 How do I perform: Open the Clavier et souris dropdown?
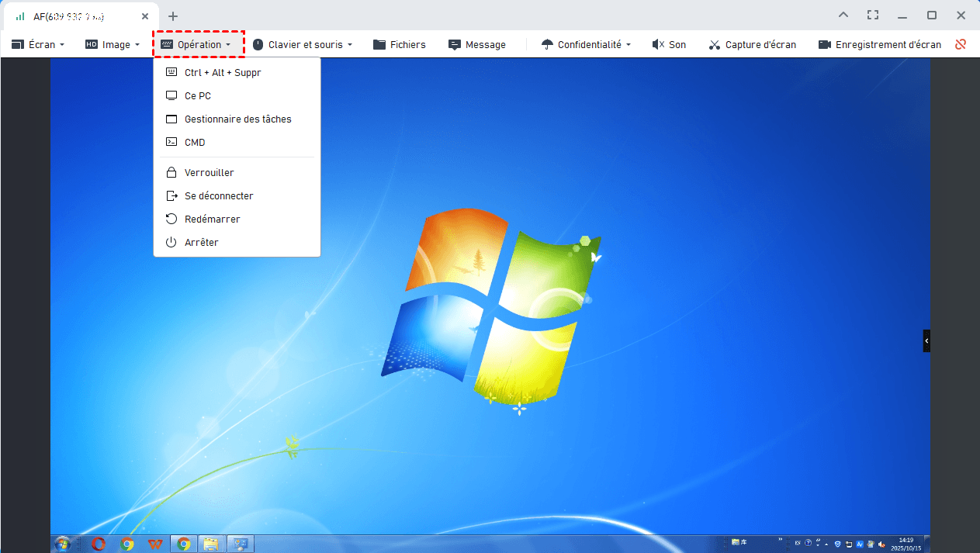pyautogui.click(x=302, y=45)
